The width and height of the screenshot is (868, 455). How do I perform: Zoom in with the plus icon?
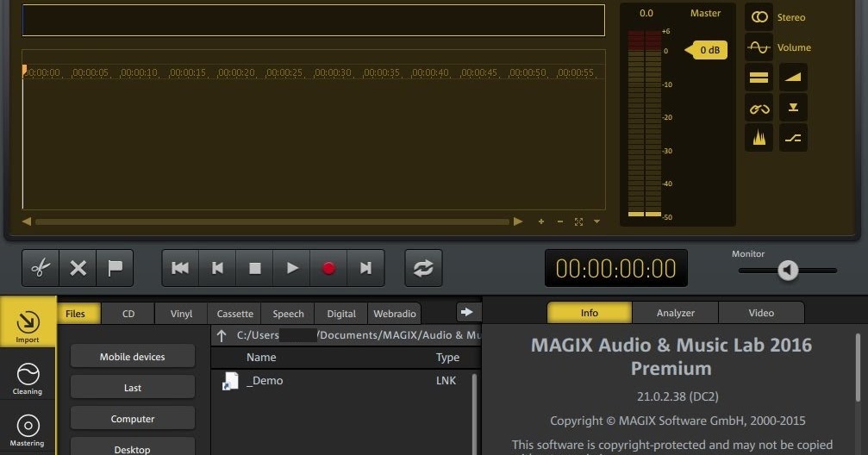click(540, 221)
